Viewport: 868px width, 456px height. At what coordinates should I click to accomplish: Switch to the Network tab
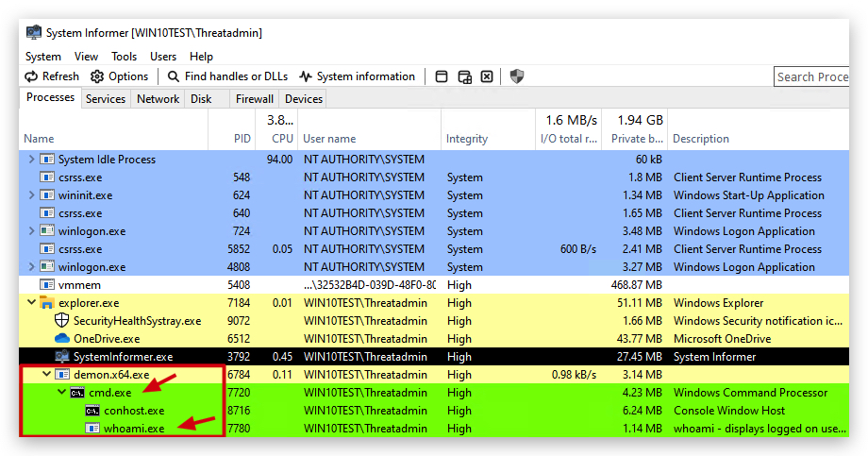tap(158, 98)
